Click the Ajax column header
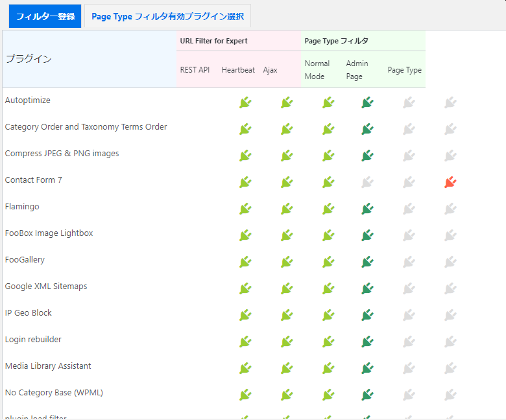 [x=270, y=70]
